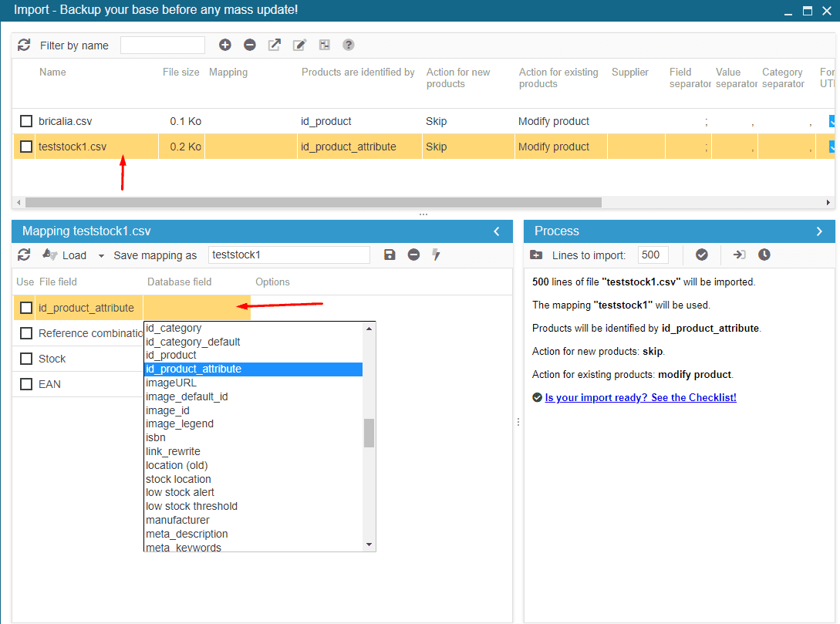Select link_rewrite in the dropdown list

click(254, 451)
